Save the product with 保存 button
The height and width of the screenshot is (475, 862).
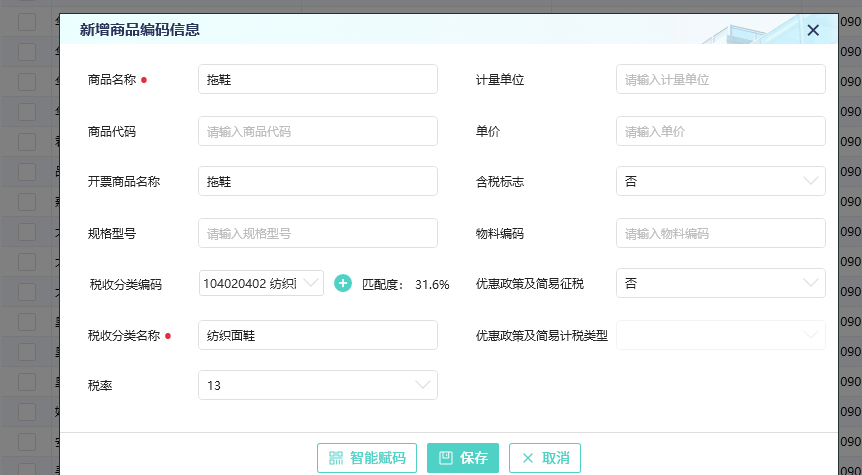click(463, 458)
